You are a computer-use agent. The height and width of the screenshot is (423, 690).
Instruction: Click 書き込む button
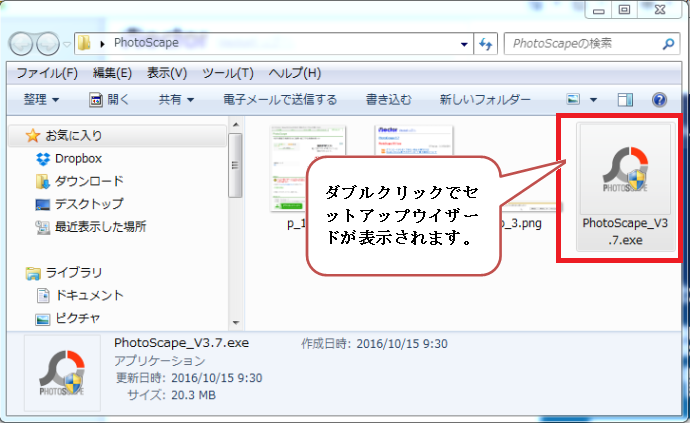pos(388,100)
